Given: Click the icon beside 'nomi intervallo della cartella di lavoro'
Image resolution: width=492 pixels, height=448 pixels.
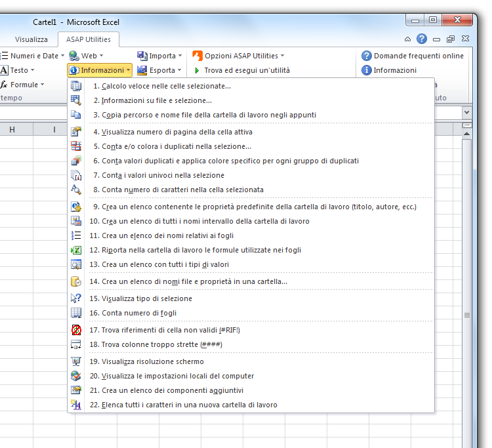Looking at the screenshot, I should (x=76, y=221).
